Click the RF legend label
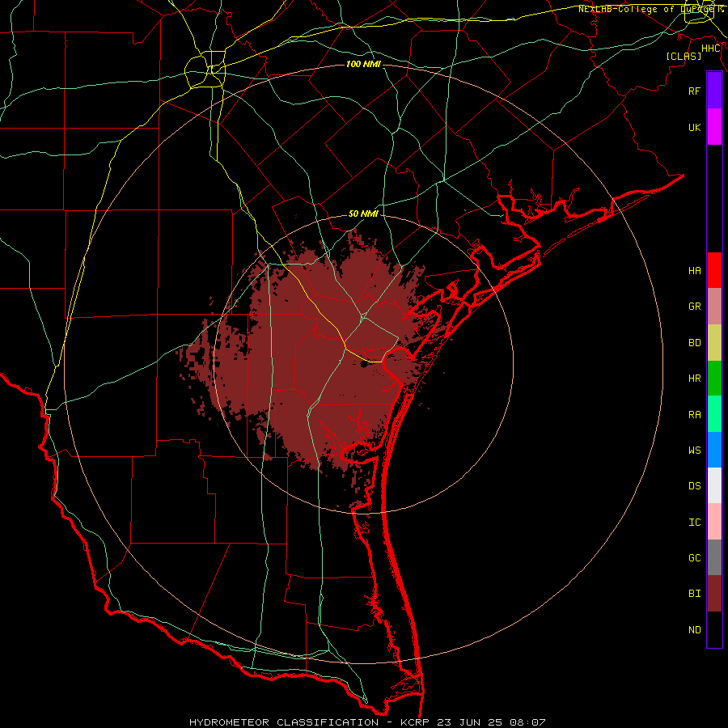This screenshot has height=728, width=728. coord(694,91)
